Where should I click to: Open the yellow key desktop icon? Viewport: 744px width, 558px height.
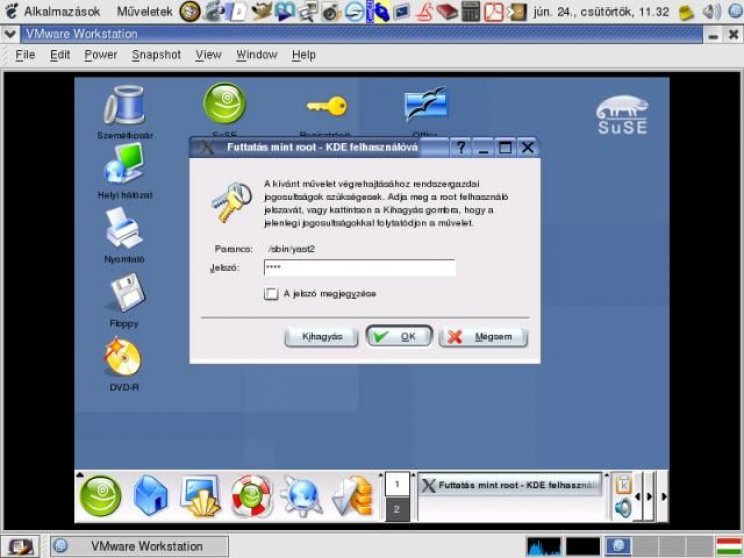click(x=327, y=106)
